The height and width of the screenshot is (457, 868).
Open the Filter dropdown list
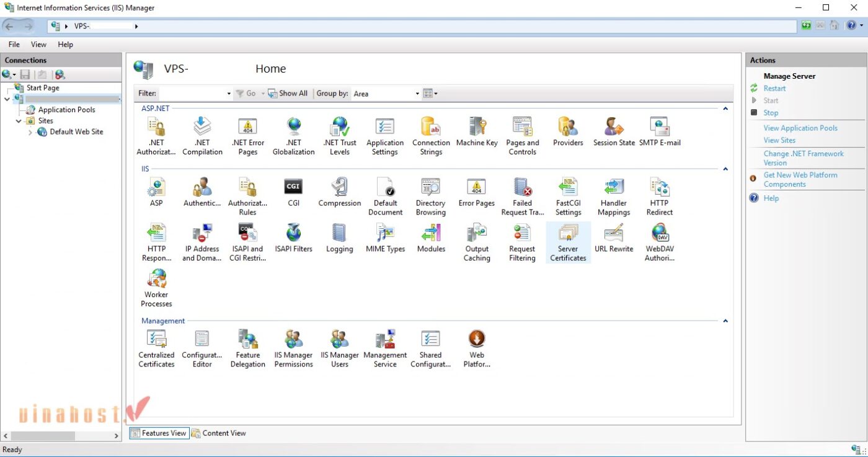tap(228, 93)
